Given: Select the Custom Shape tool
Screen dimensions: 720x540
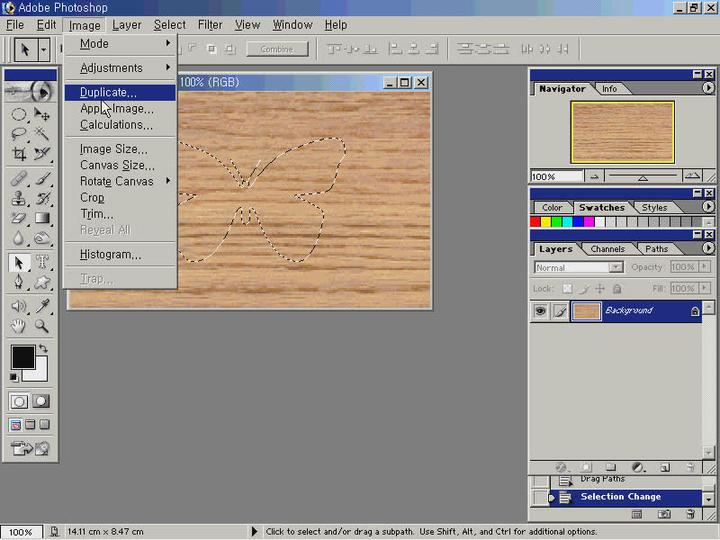Looking at the screenshot, I should (42, 282).
